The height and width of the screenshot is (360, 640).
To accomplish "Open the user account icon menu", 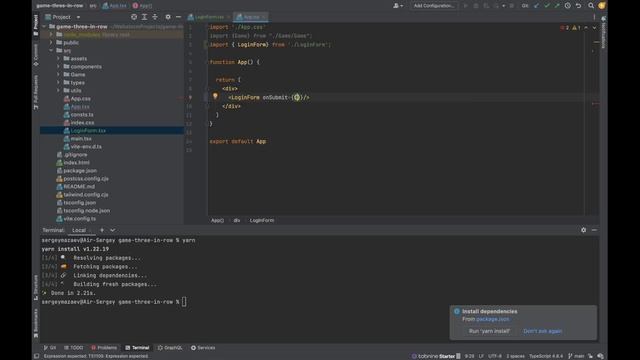I will point(398,6).
